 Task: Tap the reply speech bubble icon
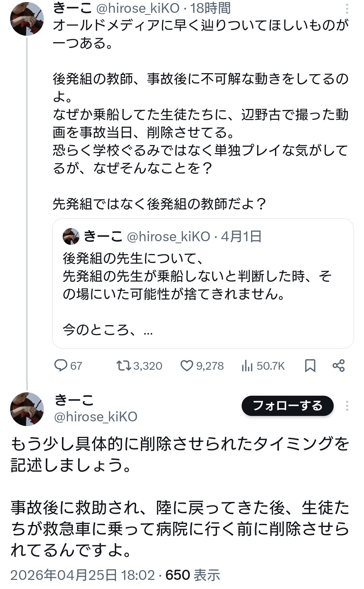click(x=61, y=366)
